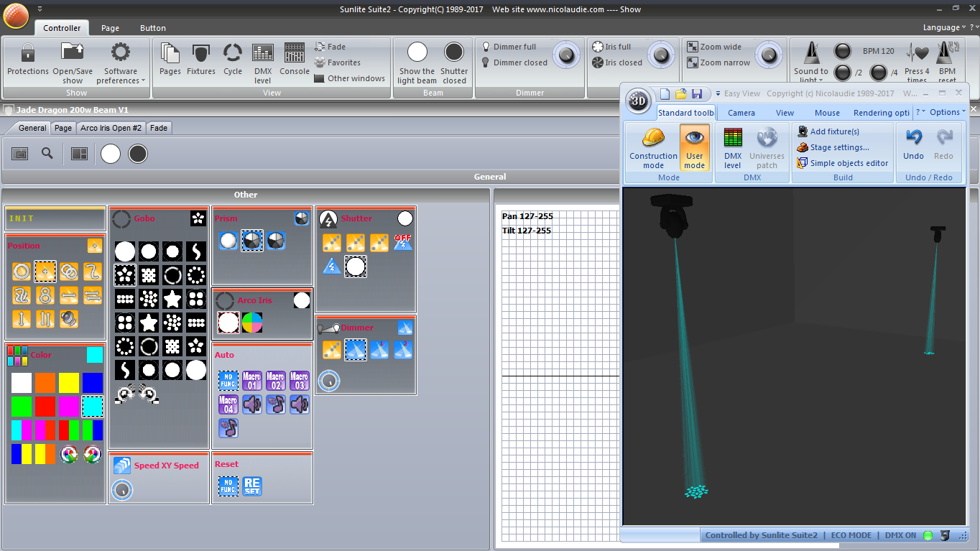
Task: Adjust the Dimmer knob in the ribbon
Action: tap(567, 55)
